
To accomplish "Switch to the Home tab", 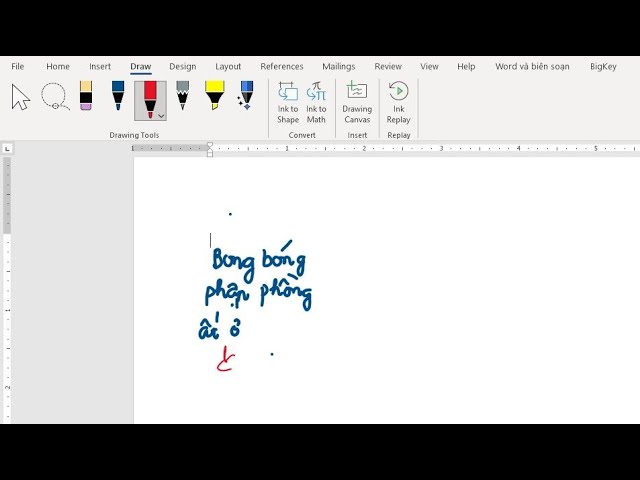I will coord(58,67).
